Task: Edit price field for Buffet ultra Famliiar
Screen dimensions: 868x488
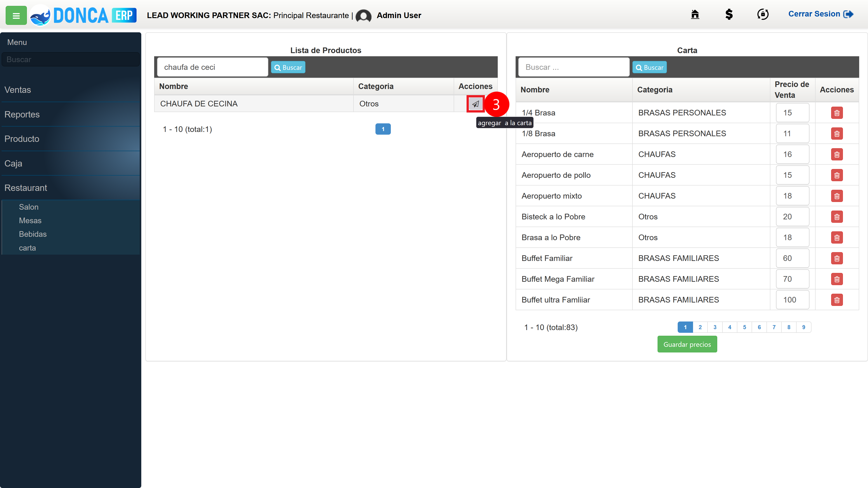Action: click(792, 300)
